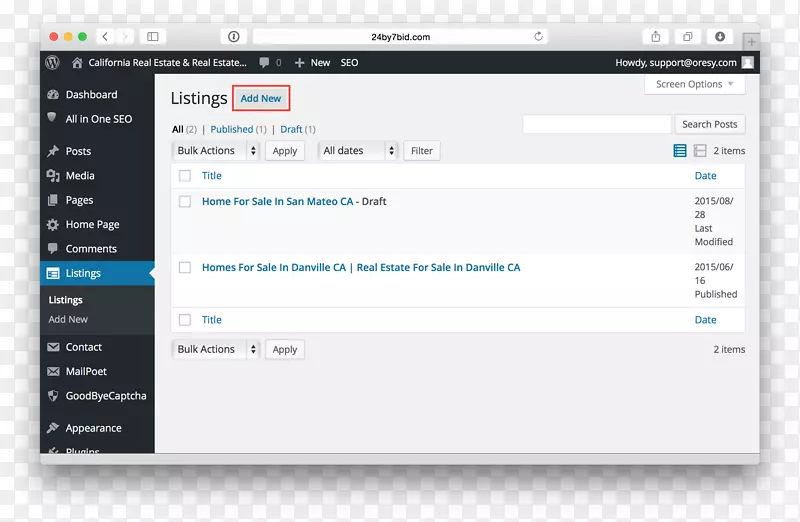The image size is (800, 522).
Task: Check the Danville listing checkbox
Action: (185, 267)
